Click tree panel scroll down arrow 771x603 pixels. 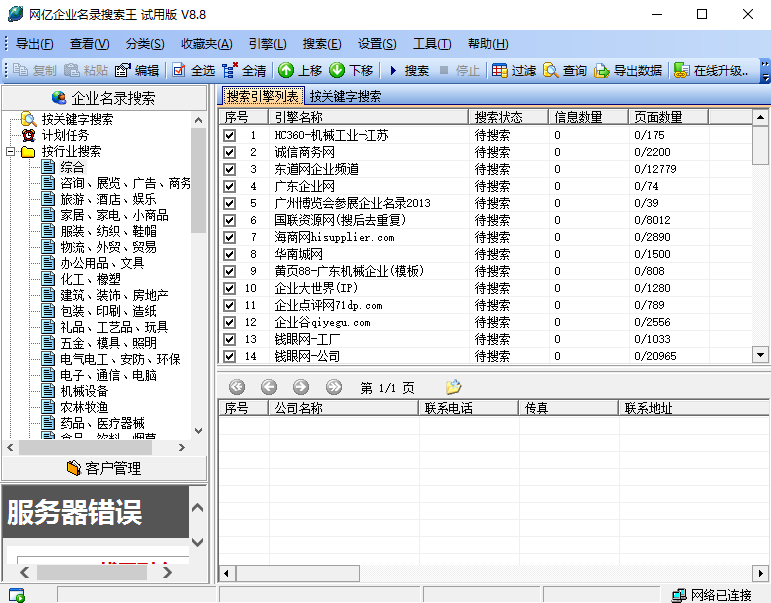pyautogui.click(x=198, y=431)
